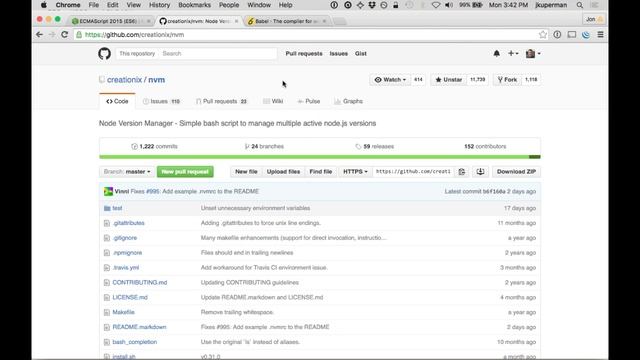This screenshot has width=640, height=360.
Task: Click the 1Password extension icon
Action: (x=557, y=35)
